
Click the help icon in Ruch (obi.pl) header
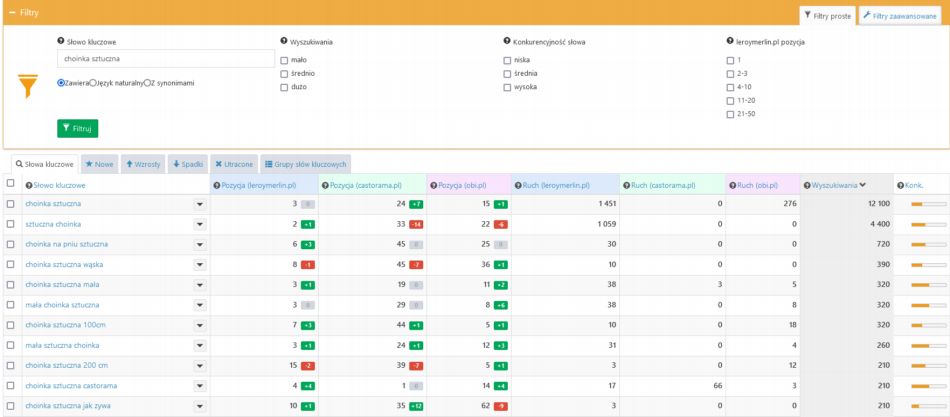click(731, 185)
